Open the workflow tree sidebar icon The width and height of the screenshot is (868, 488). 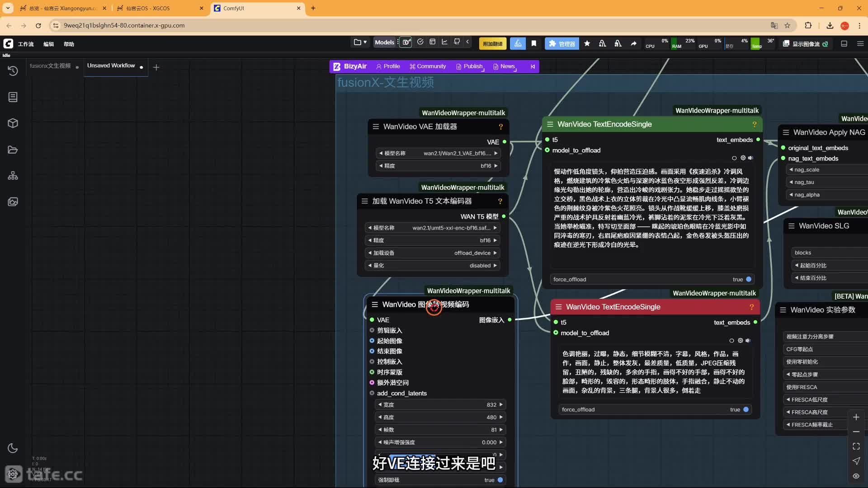[x=13, y=175]
